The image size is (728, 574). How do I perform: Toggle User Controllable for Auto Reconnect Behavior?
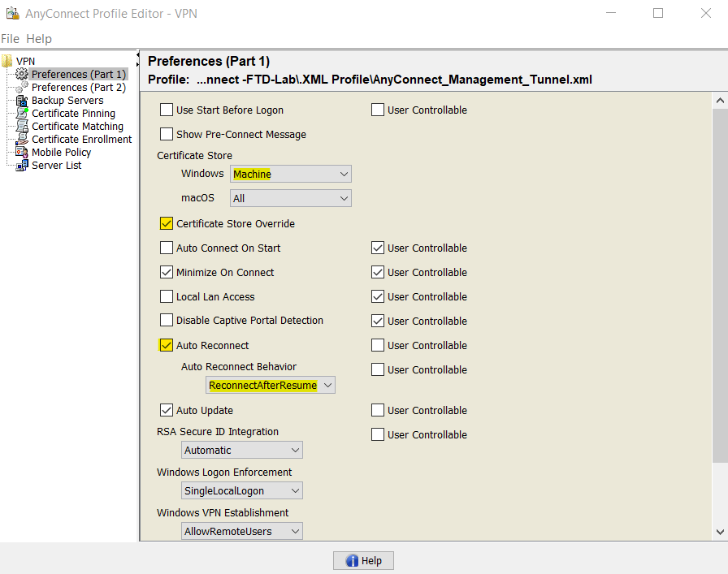pyautogui.click(x=378, y=370)
